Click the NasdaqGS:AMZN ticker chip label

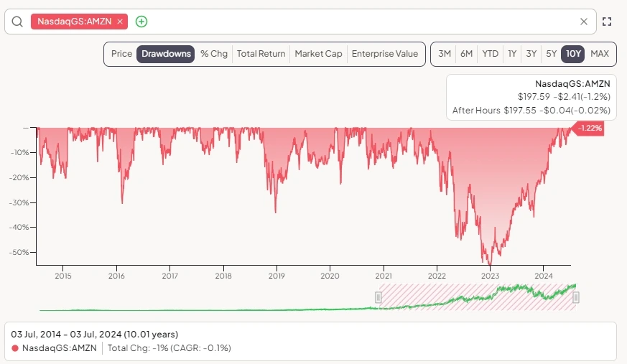75,22
